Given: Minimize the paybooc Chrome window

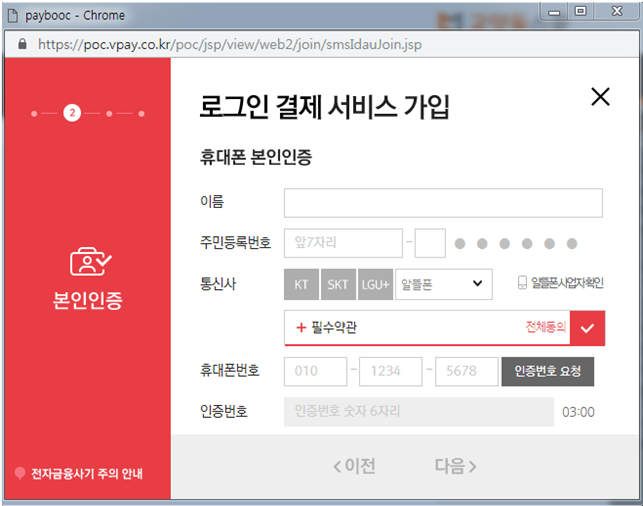Looking at the screenshot, I should pos(554,12).
